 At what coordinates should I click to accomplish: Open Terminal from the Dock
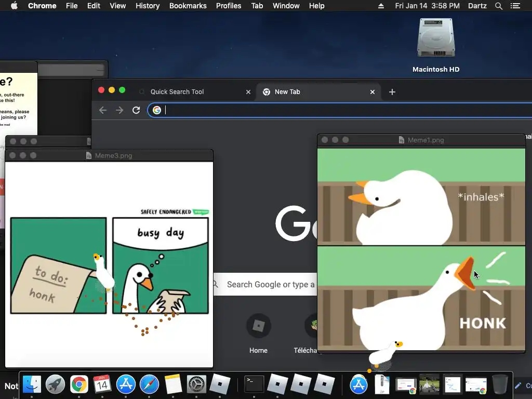[254, 384]
